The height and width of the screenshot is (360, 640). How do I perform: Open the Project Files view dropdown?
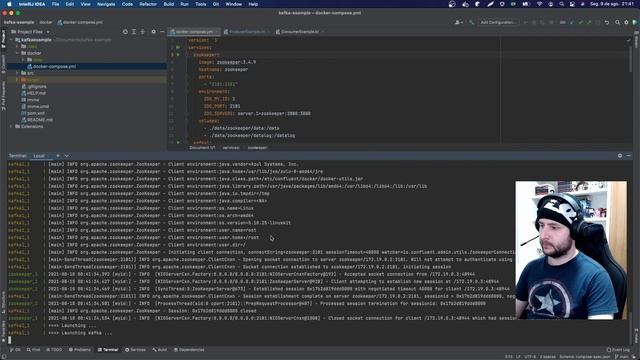point(31,31)
